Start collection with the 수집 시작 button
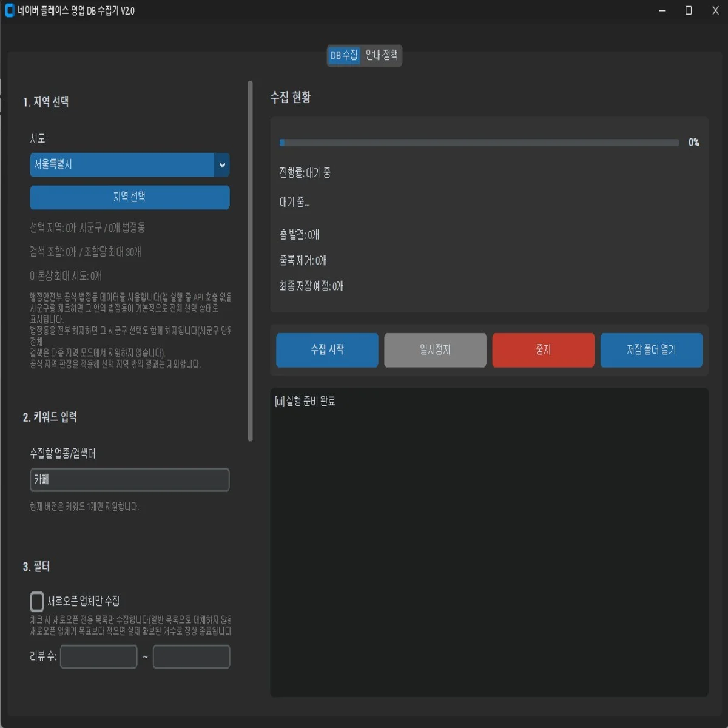Screen dimensions: 728x728 [x=327, y=350]
